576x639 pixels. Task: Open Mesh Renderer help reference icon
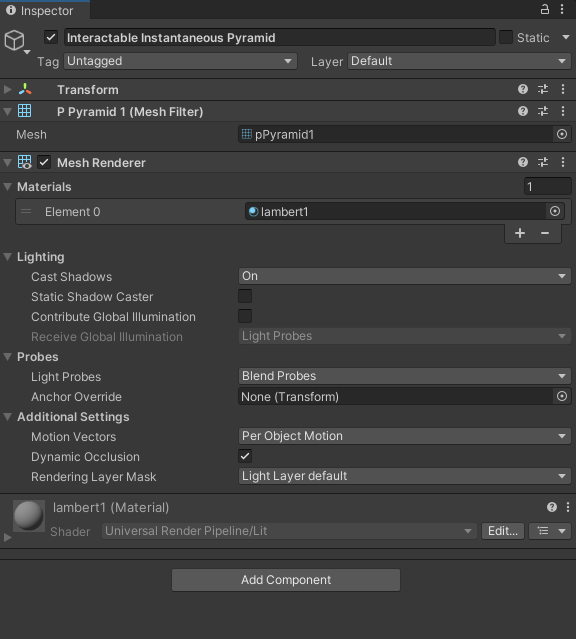click(523, 162)
